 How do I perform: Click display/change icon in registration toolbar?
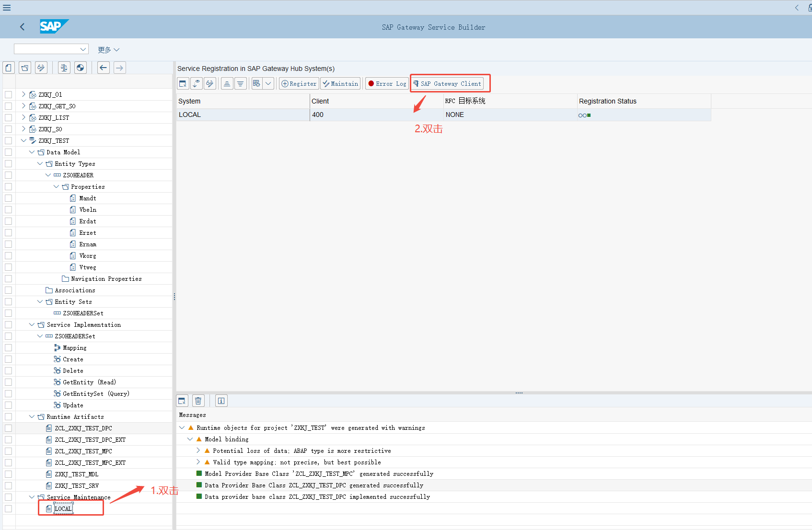(x=210, y=84)
